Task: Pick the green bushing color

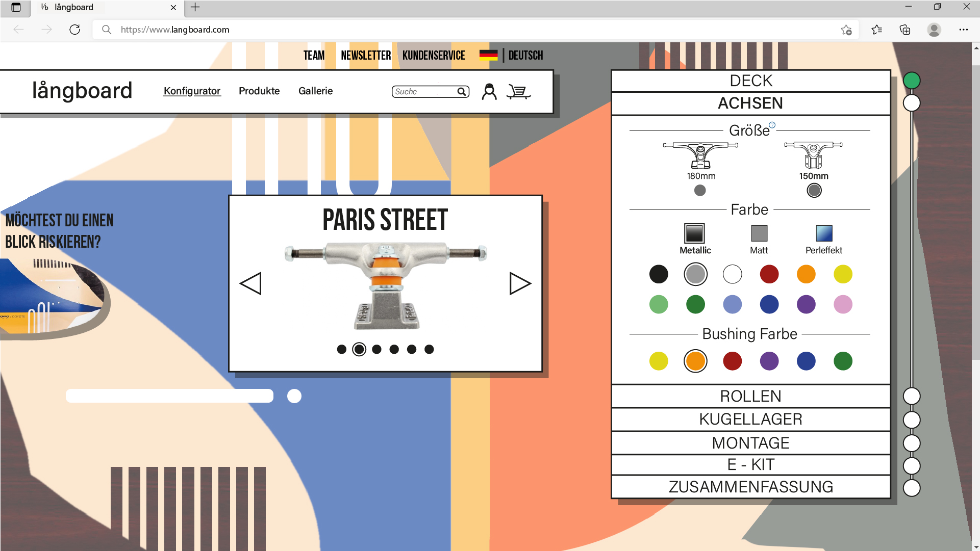Action: [843, 361]
